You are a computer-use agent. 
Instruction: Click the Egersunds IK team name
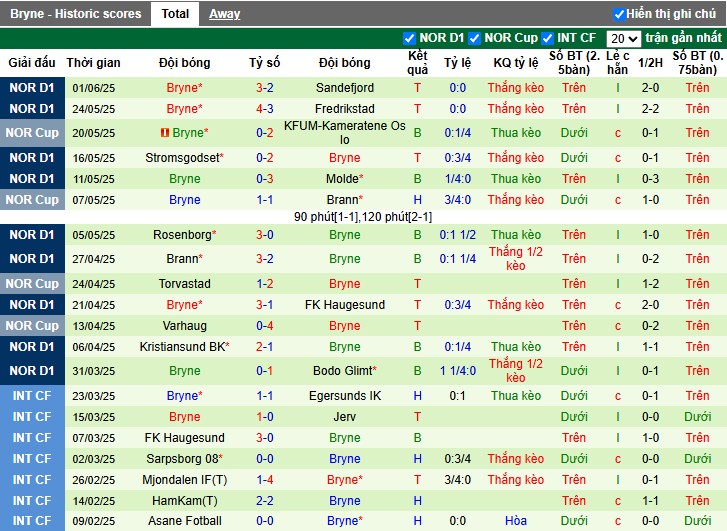[x=344, y=396]
